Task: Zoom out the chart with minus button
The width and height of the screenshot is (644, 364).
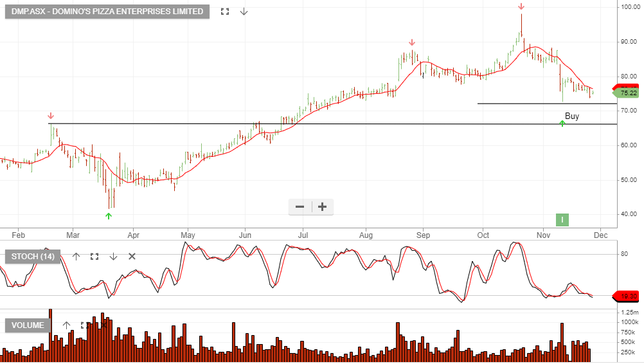Action: click(x=300, y=206)
